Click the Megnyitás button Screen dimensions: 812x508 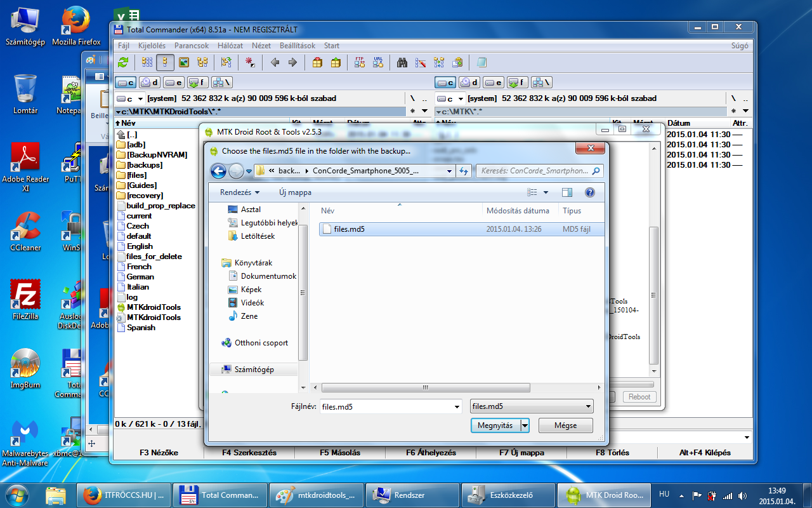pyautogui.click(x=495, y=425)
